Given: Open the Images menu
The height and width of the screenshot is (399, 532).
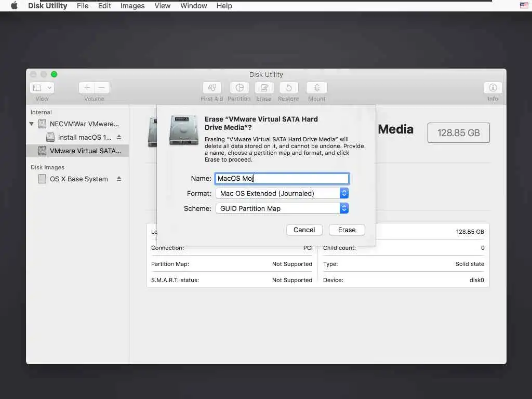Looking at the screenshot, I should click(132, 6).
